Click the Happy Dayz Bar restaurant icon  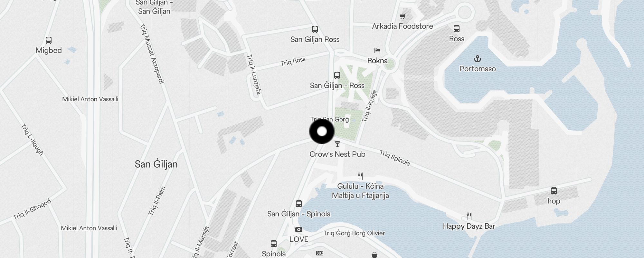click(469, 216)
